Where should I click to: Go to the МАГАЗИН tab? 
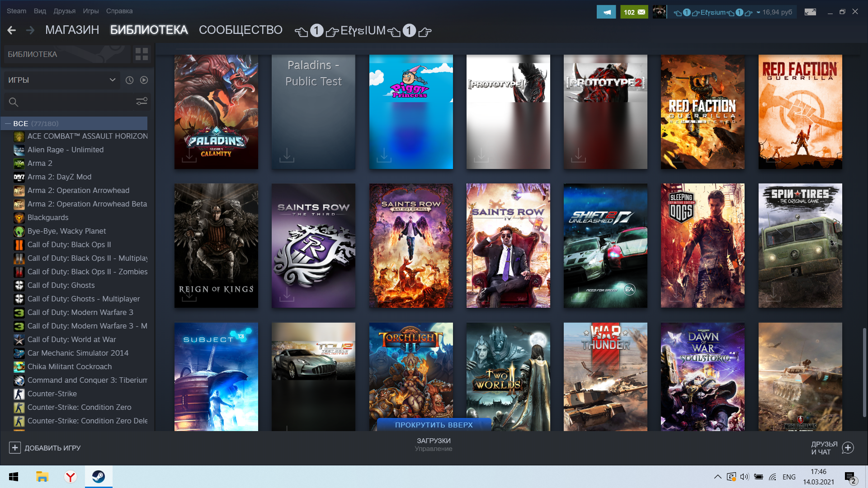[72, 30]
